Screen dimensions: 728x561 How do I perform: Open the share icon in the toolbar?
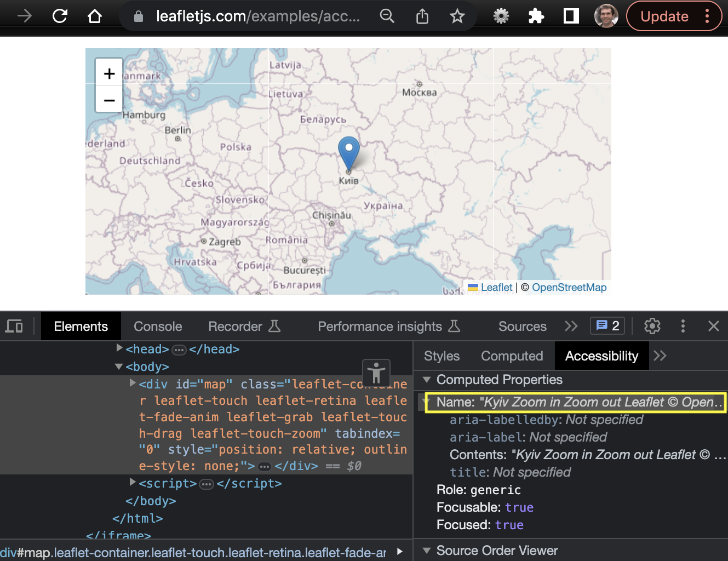pyautogui.click(x=422, y=16)
